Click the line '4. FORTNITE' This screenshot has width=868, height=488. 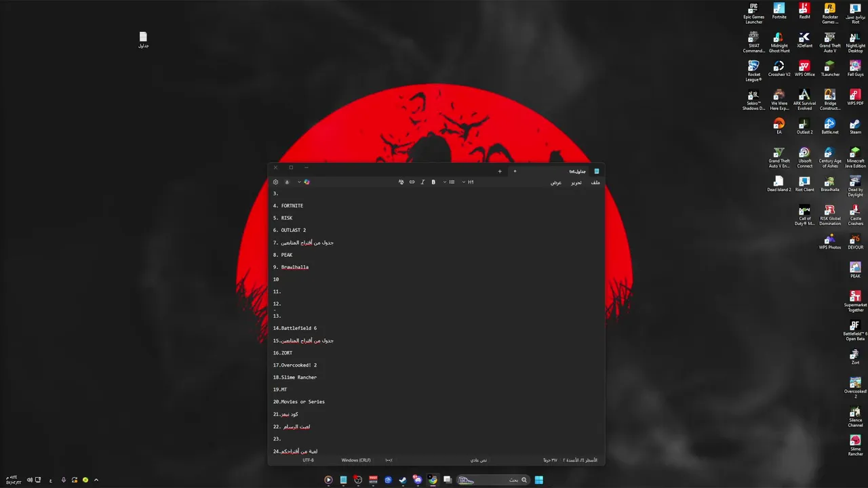(x=288, y=205)
